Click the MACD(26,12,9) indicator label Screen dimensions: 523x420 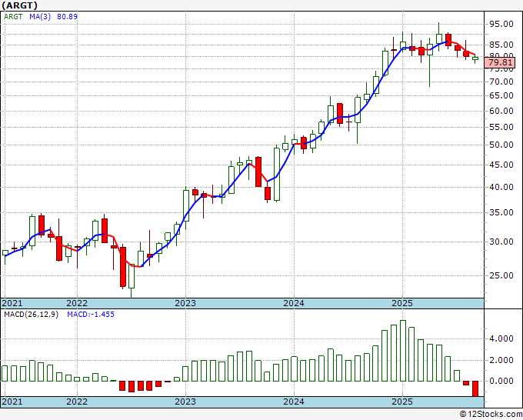pos(31,315)
